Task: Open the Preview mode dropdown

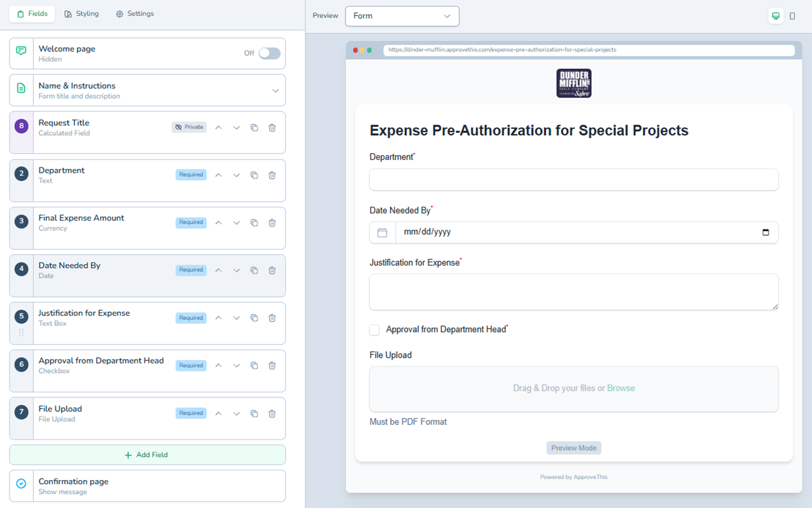Action: pyautogui.click(x=402, y=16)
